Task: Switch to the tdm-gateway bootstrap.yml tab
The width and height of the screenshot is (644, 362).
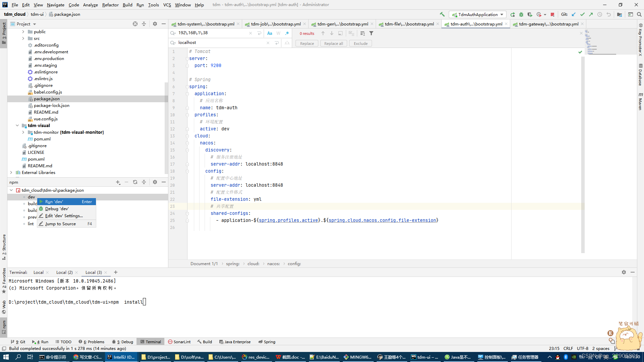Action: pyautogui.click(x=548, y=24)
